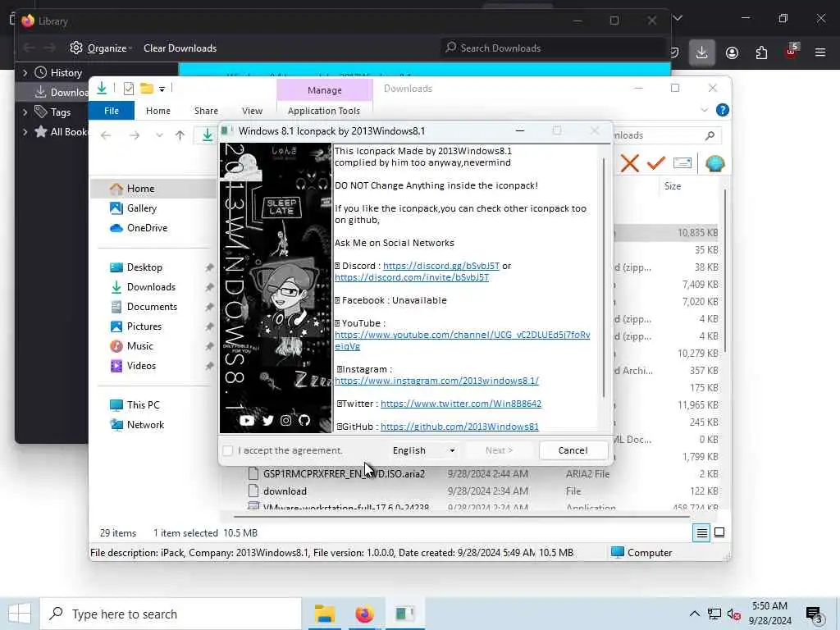This screenshot has height=630, width=840.
Task: Go up one folder level
Action: [180, 135]
